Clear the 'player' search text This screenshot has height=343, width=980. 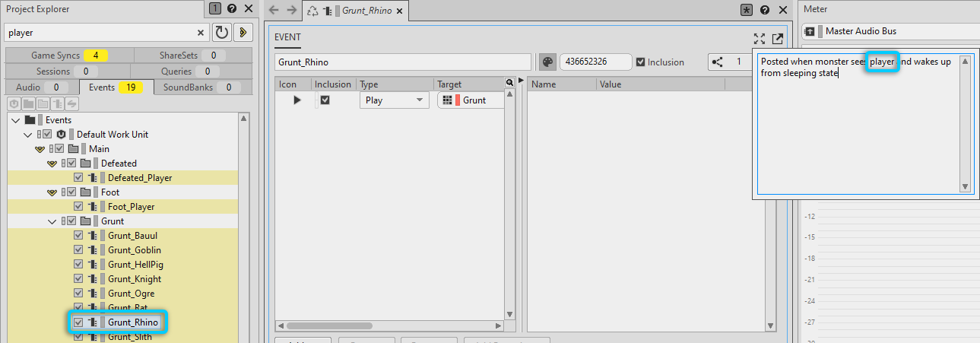pos(201,33)
